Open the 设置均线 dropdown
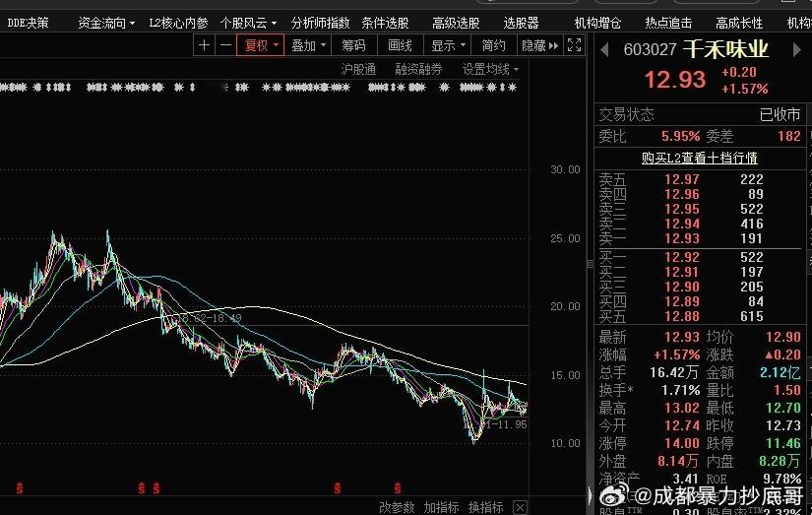812x515 pixels. (x=490, y=69)
